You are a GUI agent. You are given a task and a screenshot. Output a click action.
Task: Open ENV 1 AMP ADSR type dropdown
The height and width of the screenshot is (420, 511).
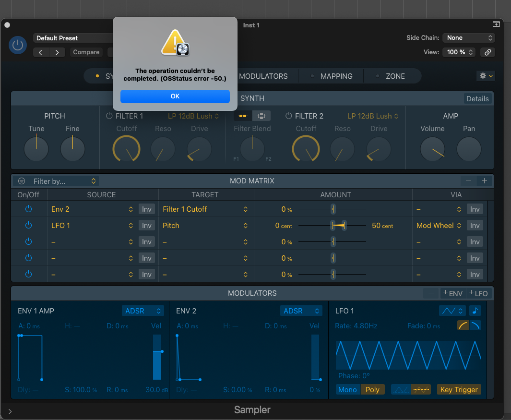point(143,311)
